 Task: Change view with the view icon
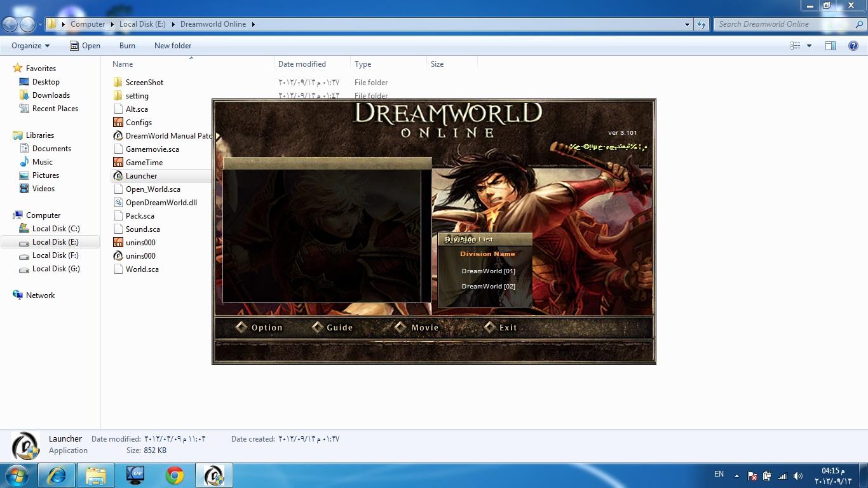(x=795, y=46)
